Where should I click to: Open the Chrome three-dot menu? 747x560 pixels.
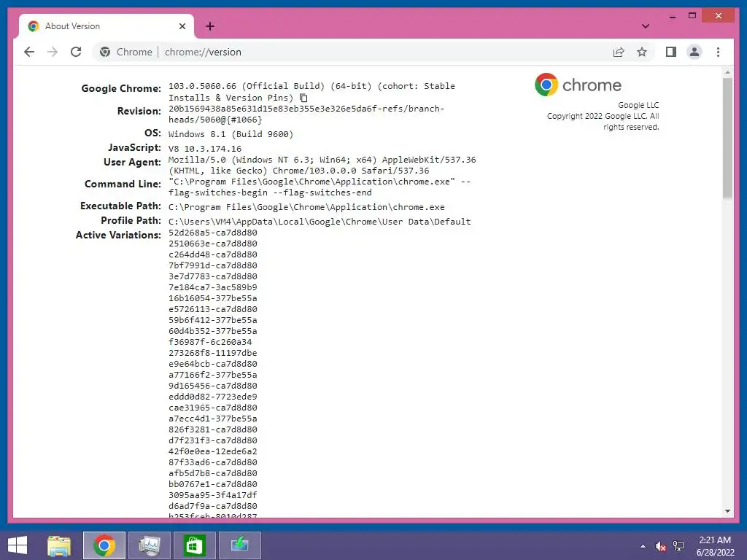pyautogui.click(x=718, y=52)
